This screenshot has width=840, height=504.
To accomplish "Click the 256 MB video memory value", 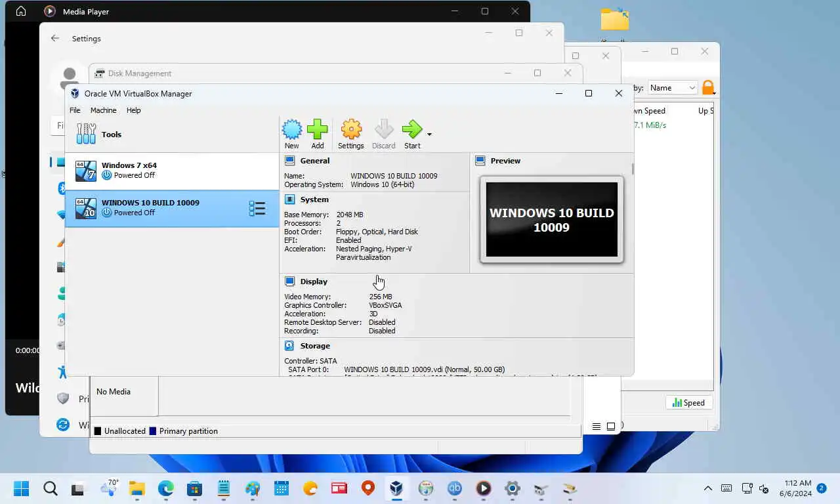I will (381, 297).
